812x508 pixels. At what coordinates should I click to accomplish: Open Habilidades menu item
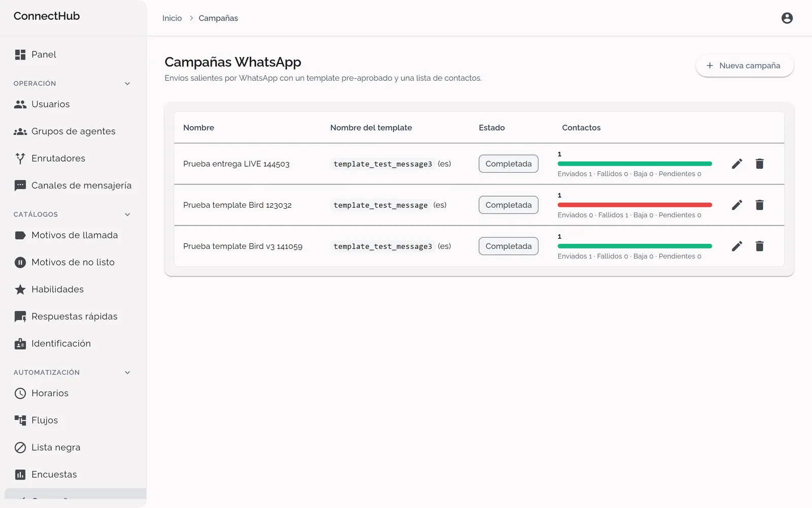(73, 290)
